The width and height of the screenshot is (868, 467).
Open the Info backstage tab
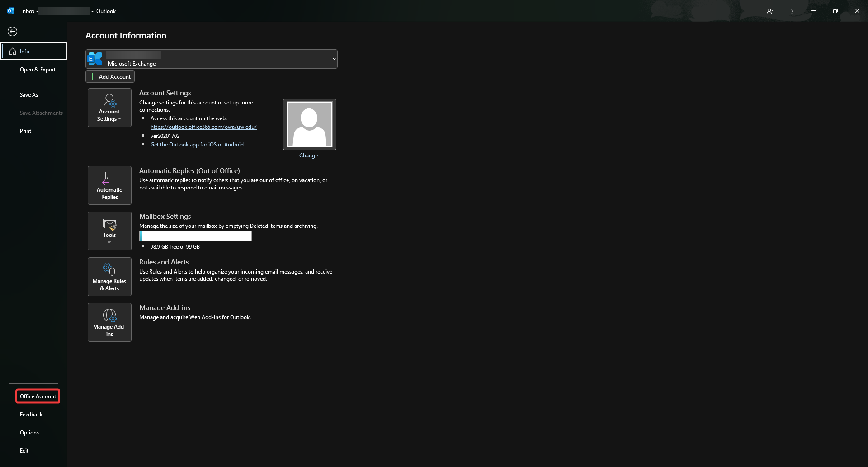34,51
